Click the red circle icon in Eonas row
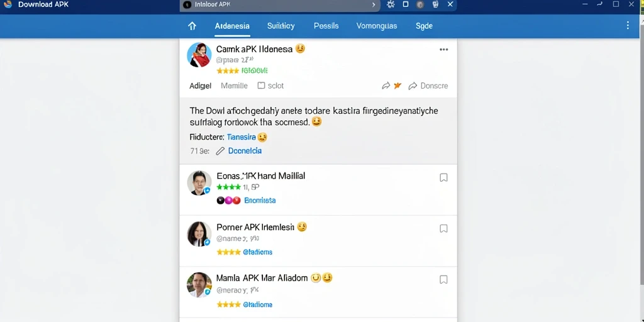The width and height of the screenshot is (644, 322). (236, 201)
